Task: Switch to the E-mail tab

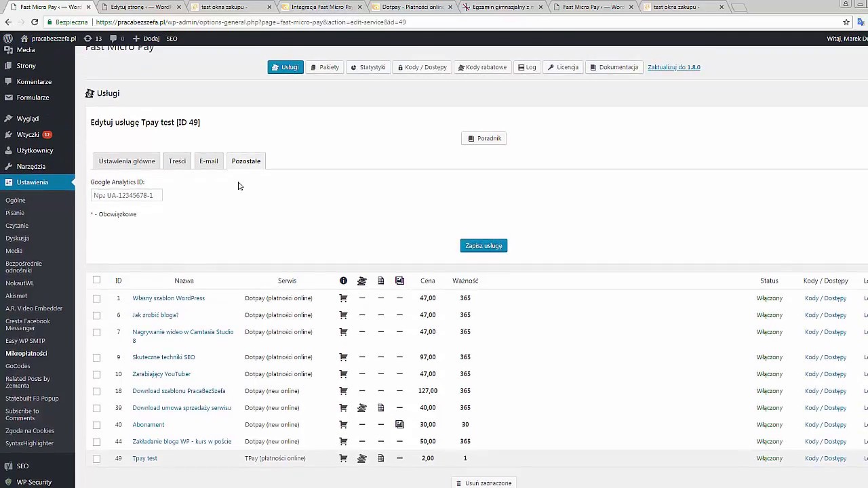Action: click(209, 161)
